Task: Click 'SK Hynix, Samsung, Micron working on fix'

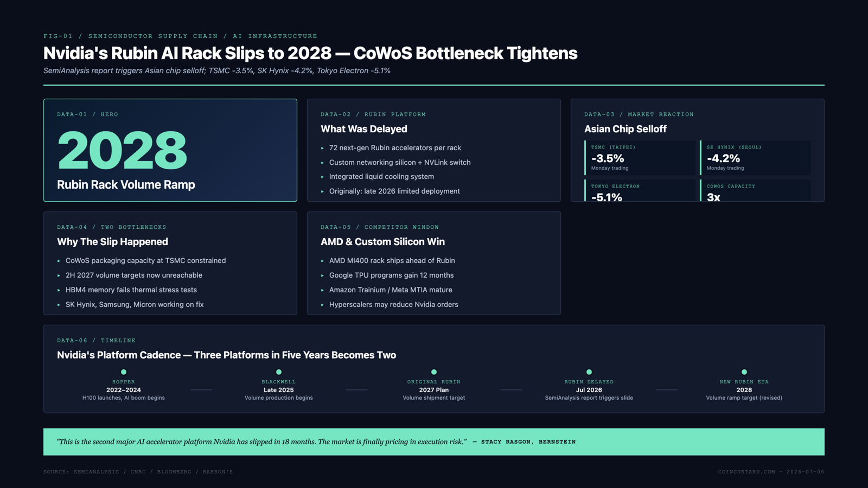Action: [135, 305]
